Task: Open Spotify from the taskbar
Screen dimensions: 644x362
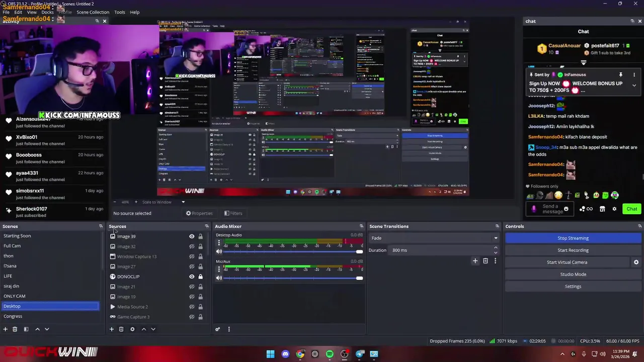Action: coord(330,354)
